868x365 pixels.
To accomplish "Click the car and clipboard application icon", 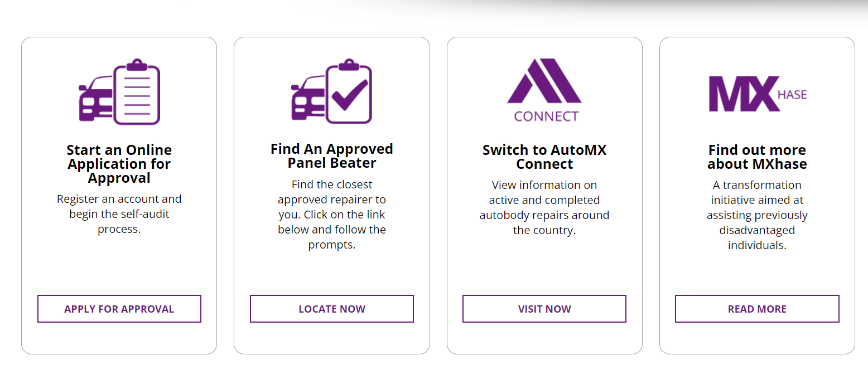I will (x=119, y=92).
